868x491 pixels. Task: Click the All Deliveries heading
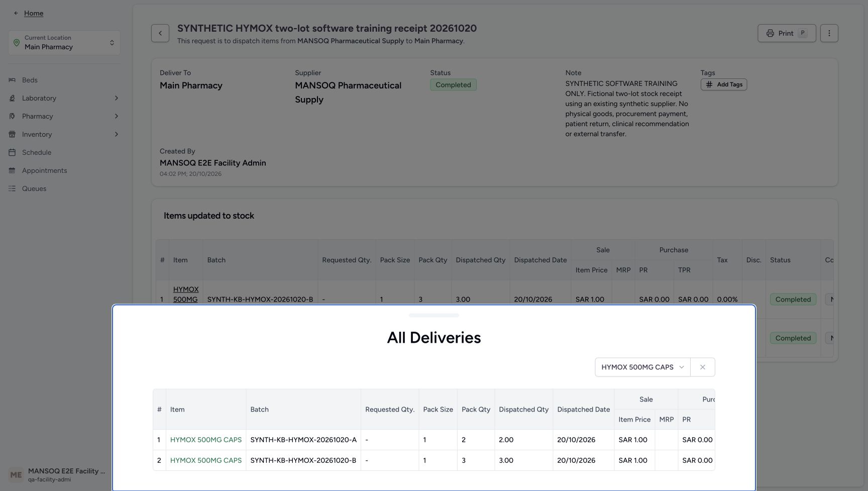[434, 338]
